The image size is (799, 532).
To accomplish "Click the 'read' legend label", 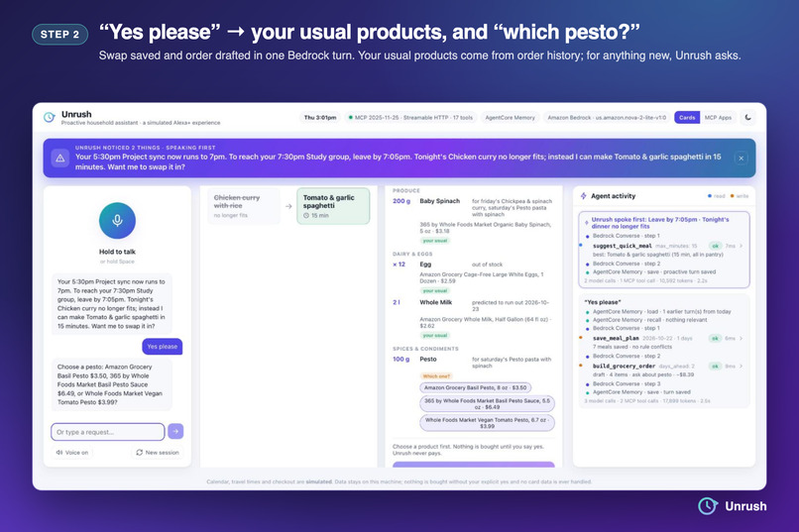I will (x=719, y=196).
